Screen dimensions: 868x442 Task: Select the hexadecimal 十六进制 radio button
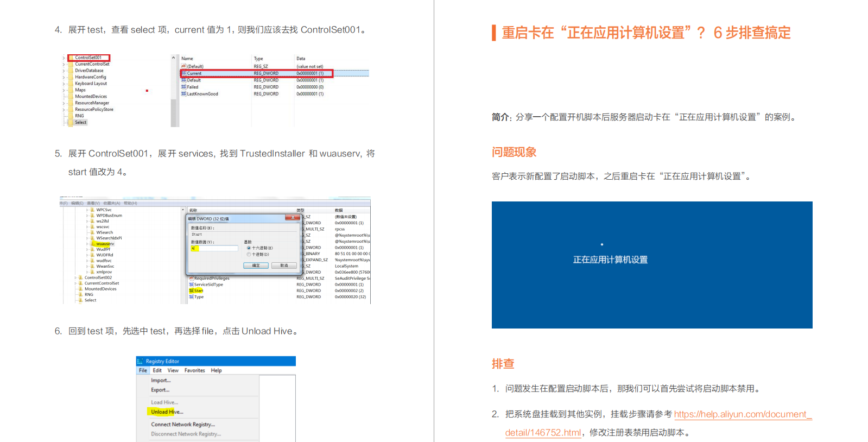[x=249, y=248]
